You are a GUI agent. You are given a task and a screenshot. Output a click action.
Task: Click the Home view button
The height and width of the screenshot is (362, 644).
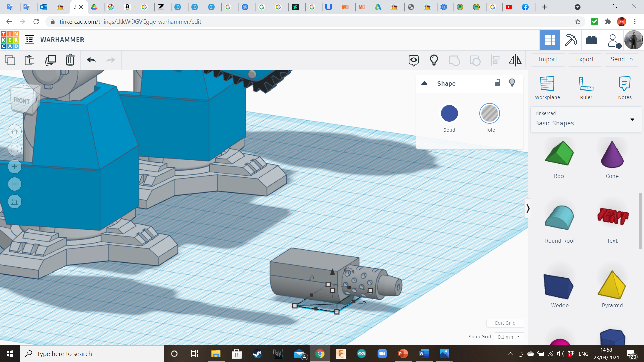15,131
